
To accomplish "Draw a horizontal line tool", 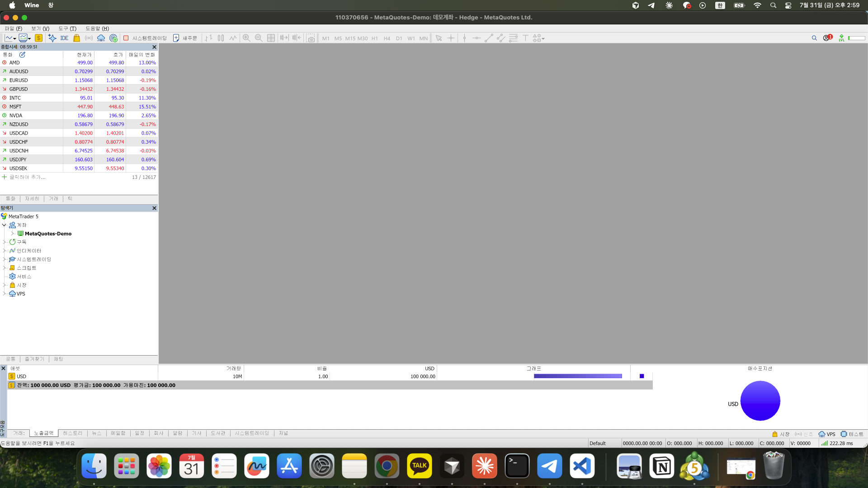I will (476, 38).
